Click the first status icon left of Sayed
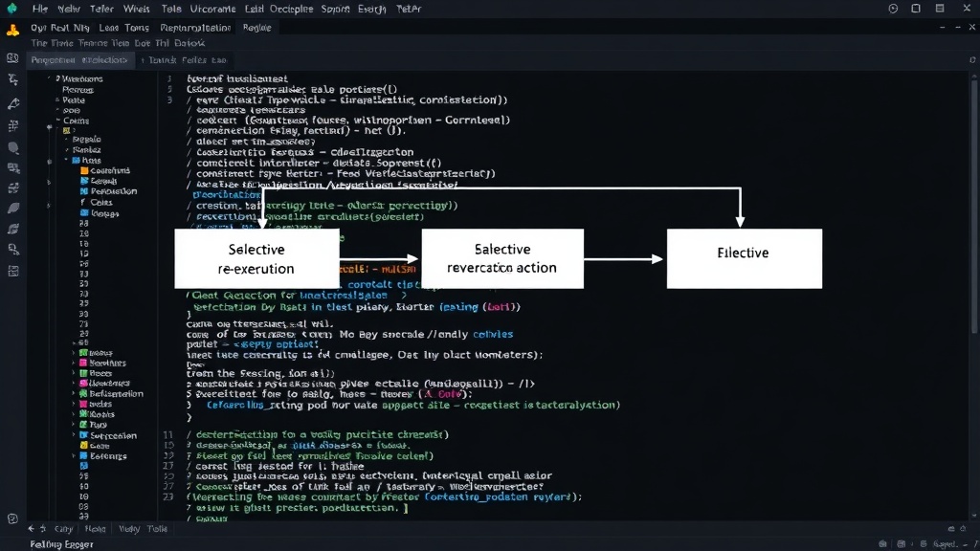 pyautogui.click(x=882, y=544)
